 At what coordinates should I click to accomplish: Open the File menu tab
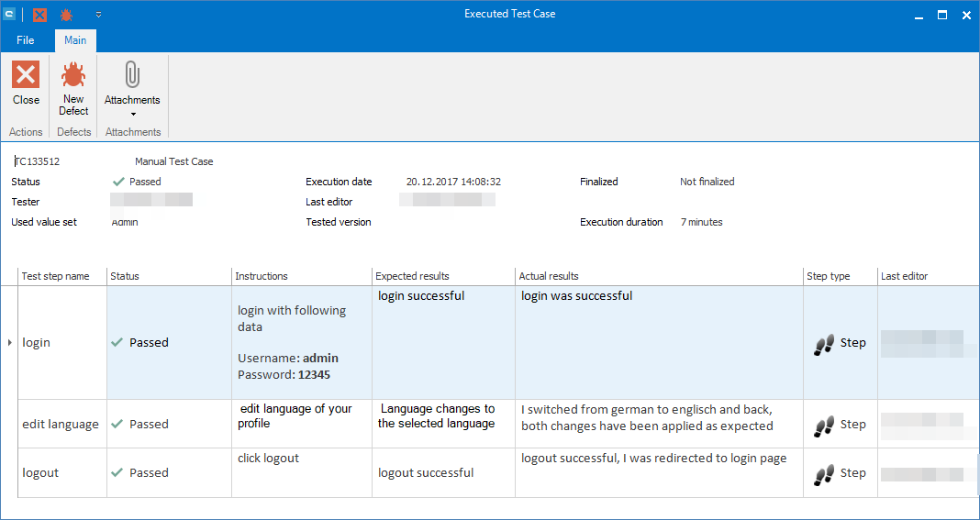tap(26, 40)
